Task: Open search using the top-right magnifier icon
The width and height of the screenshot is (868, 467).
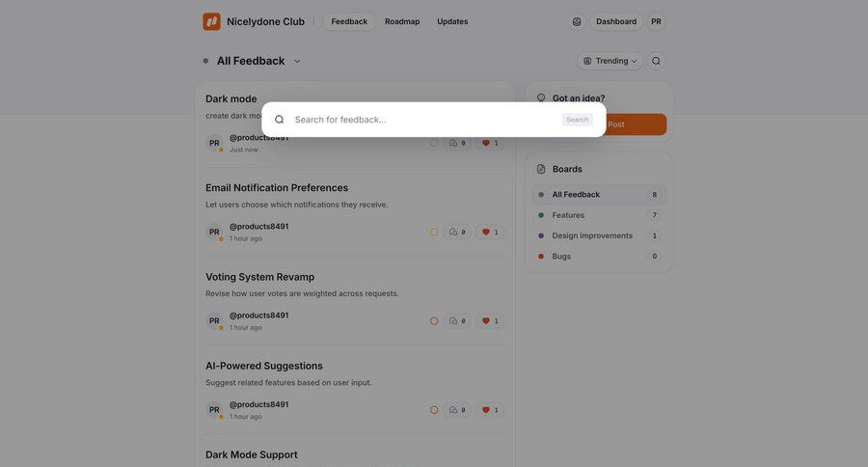Action: (x=656, y=61)
